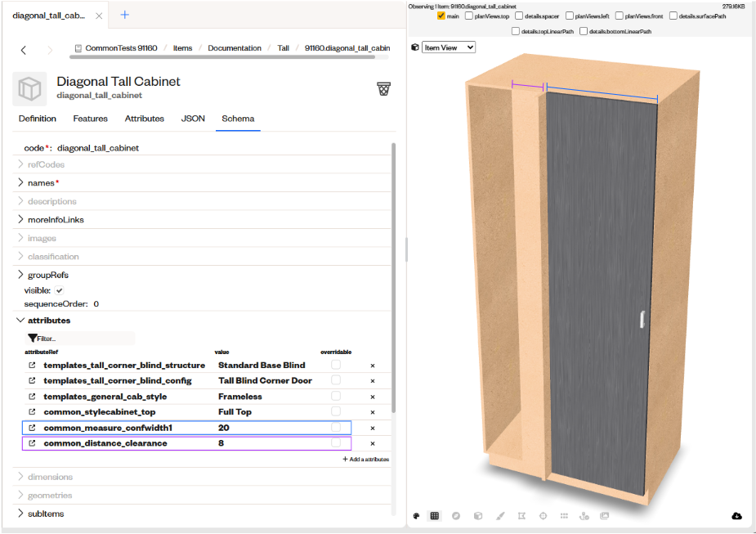Uncheck the main view checkbox
The image size is (756, 534).
tap(441, 16)
